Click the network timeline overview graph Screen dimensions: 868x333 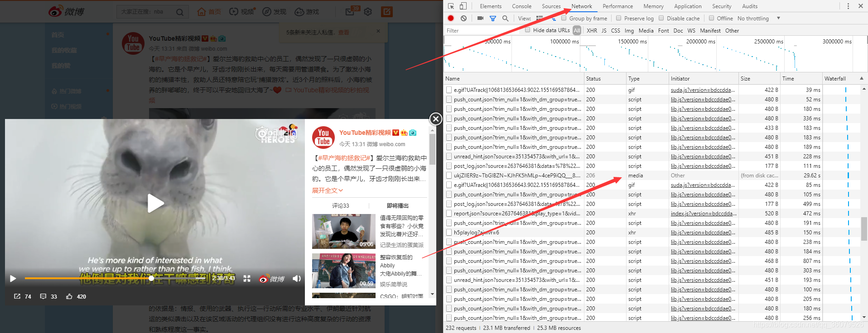[655, 54]
